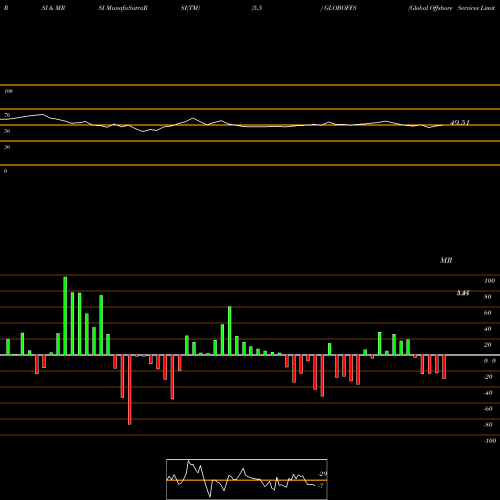
Task: Click the 80 label on the MR axis
Action: pos(488,297)
